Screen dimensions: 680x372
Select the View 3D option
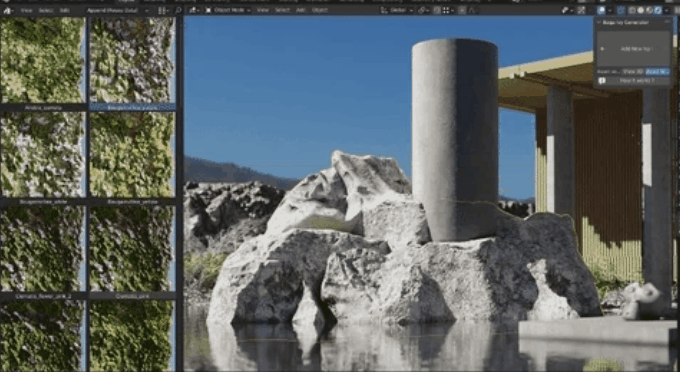(633, 72)
